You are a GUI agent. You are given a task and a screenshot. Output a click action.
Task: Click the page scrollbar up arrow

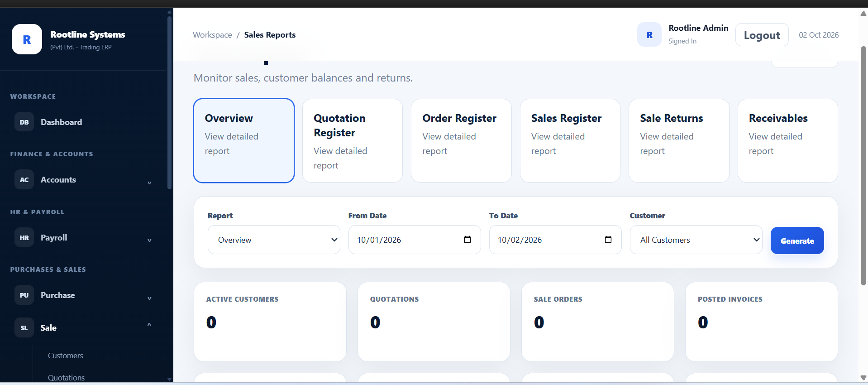863,14
